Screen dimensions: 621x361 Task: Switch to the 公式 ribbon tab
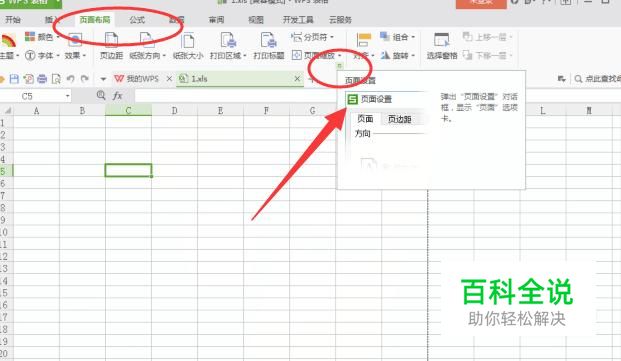137,19
